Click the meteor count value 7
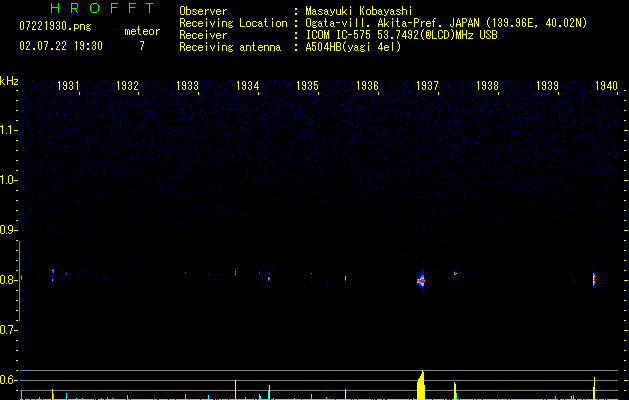Image resolution: width=629 pixels, height=400 pixels. coord(142,46)
